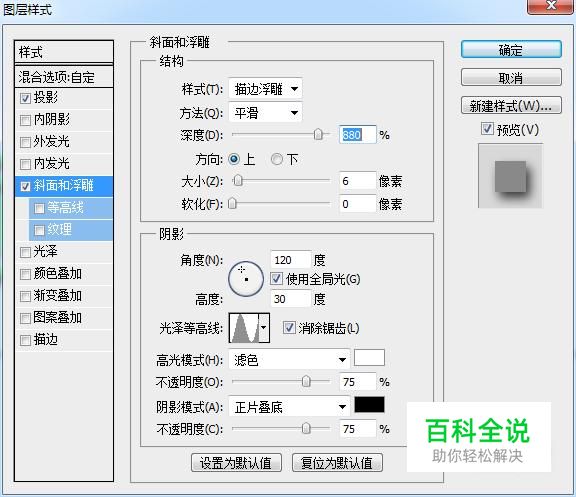Viewport: 576px width, 497px height.
Task: Click the 取消 button
Action: click(511, 78)
